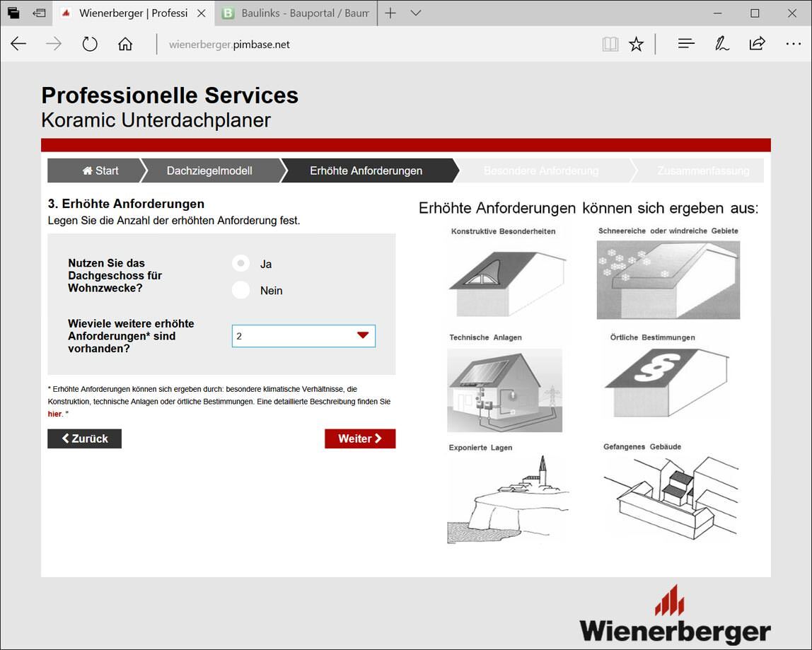Click the address bar wienerberger.pimbase.net
Image resolution: width=812 pixels, height=650 pixels.
pos(229,45)
